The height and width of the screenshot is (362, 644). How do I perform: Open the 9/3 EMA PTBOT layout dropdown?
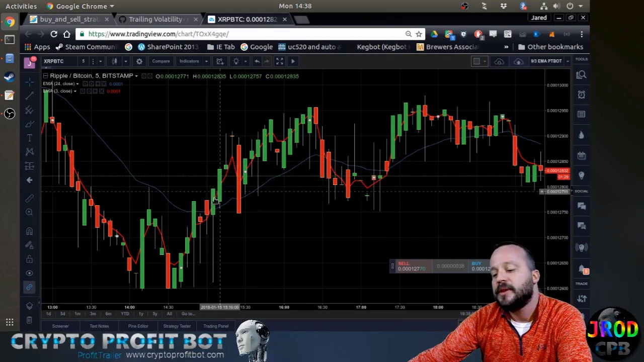pyautogui.click(x=567, y=61)
